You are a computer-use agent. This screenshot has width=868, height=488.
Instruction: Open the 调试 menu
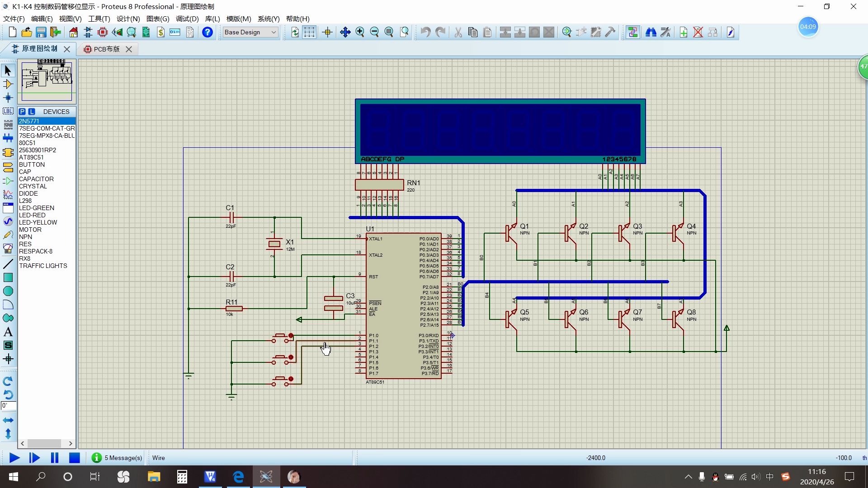pos(187,19)
